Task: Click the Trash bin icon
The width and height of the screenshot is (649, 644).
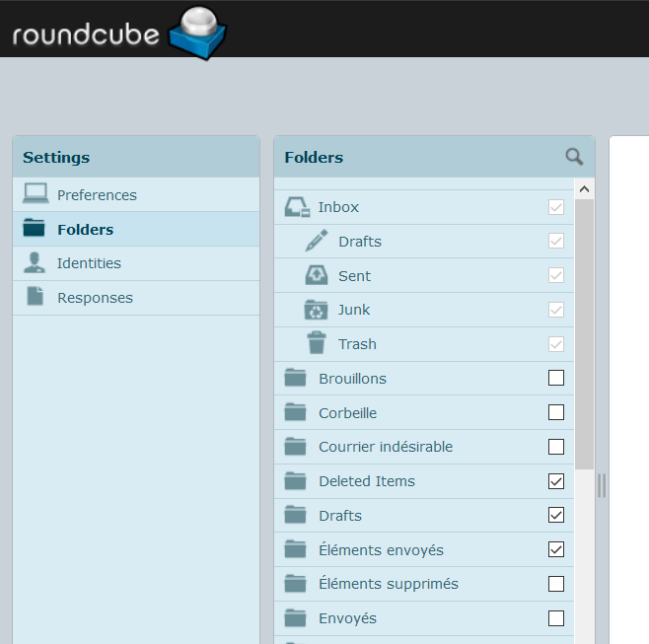Action: [316, 343]
